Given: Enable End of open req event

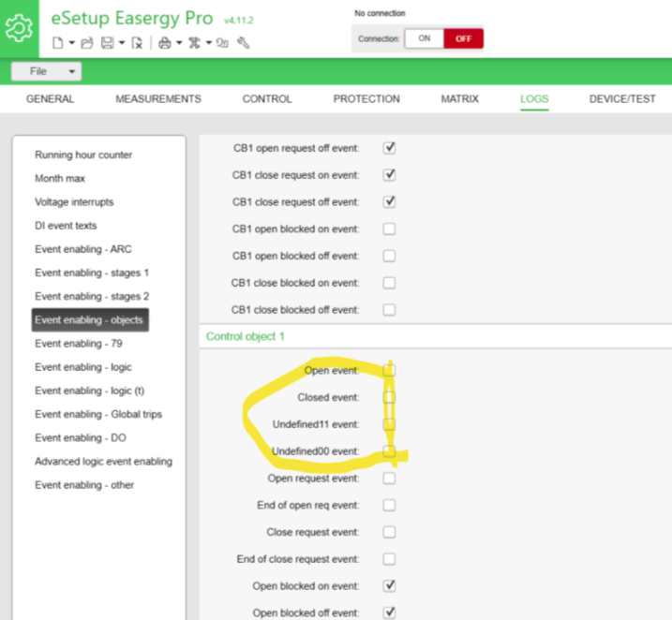Looking at the screenshot, I should [389, 505].
